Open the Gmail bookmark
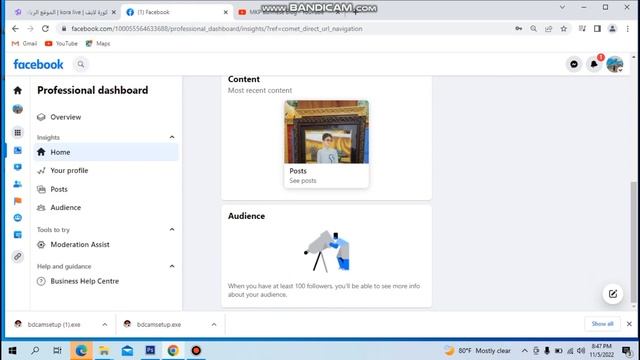The height and width of the screenshot is (360, 640). tap(24, 43)
